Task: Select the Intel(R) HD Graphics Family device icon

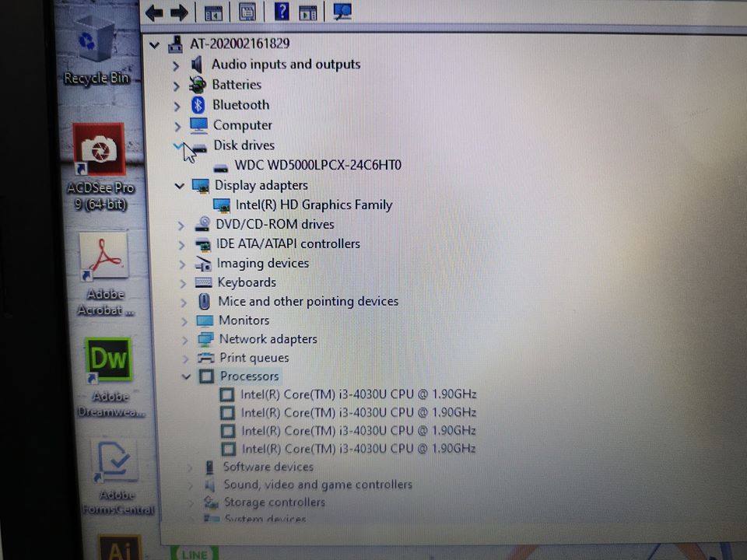Action: (x=223, y=205)
